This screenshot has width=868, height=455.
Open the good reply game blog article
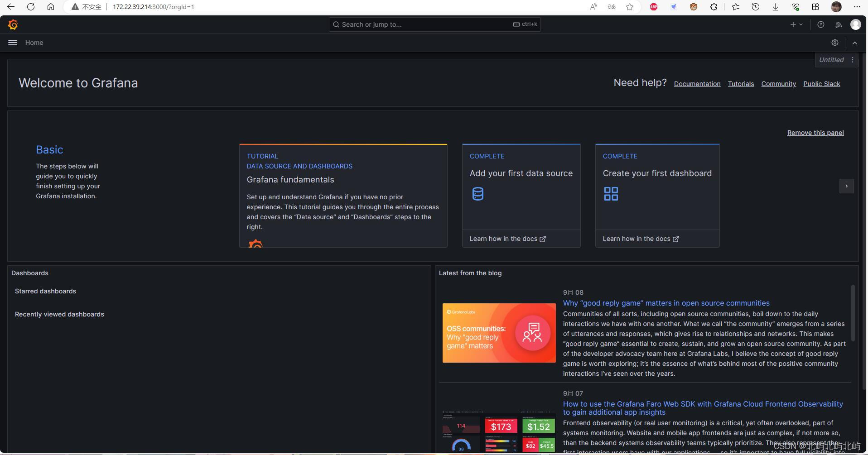tap(666, 303)
